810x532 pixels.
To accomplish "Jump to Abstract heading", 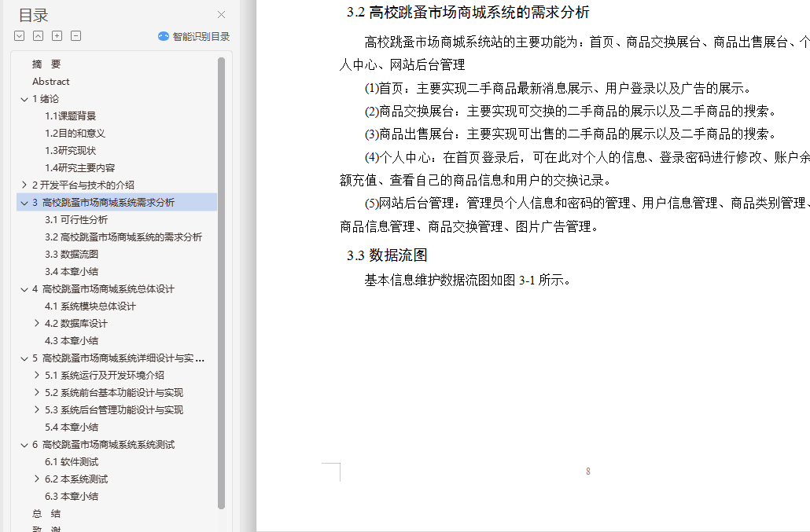I will click(x=50, y=82).
